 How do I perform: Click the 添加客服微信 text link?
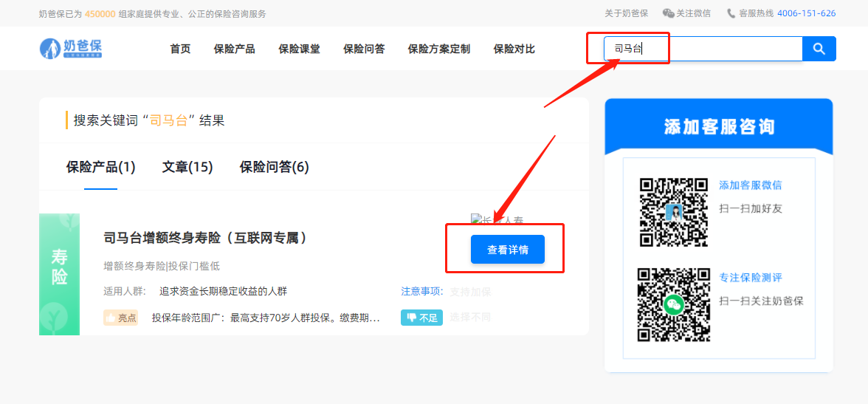[x=751, y=185]
